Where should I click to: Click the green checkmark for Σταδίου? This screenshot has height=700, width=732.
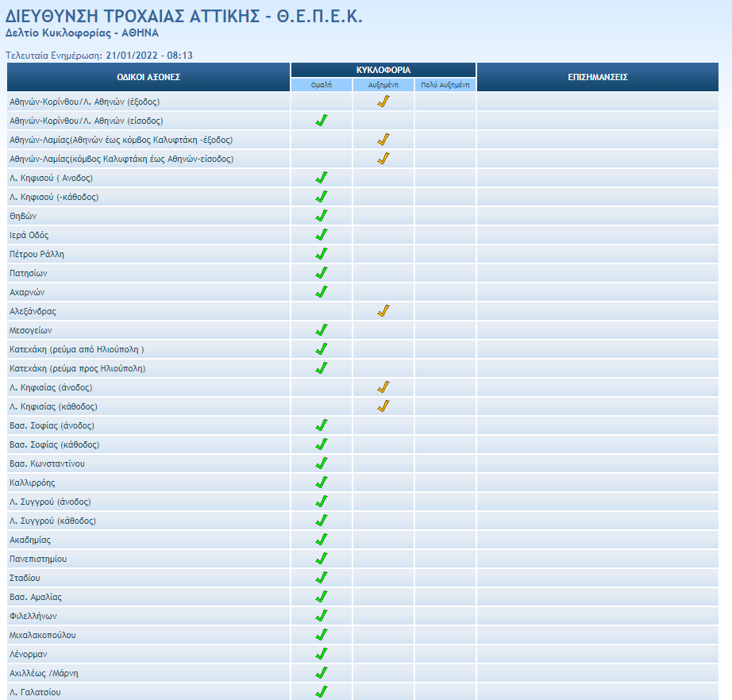click(x=322, y=578)
